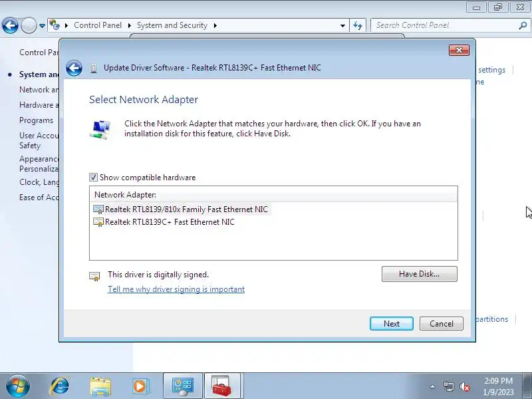Open Network category in sidebar

point(39,90)
